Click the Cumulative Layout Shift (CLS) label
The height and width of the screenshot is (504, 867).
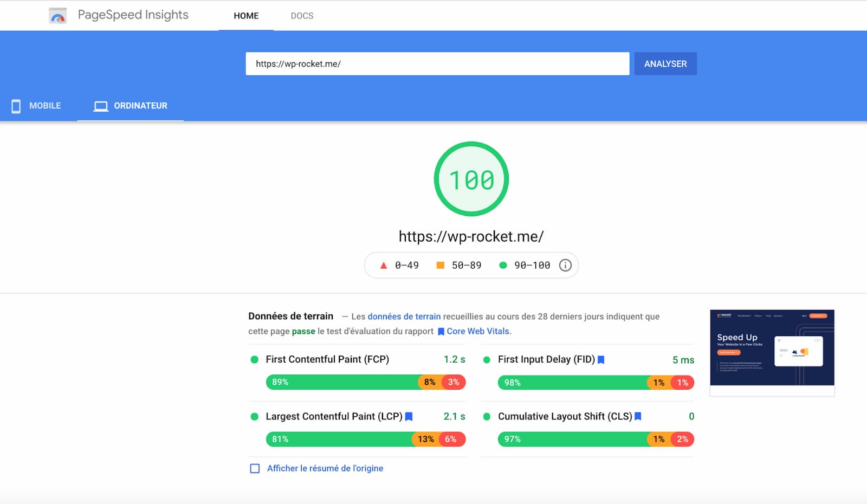click(565, 416)
